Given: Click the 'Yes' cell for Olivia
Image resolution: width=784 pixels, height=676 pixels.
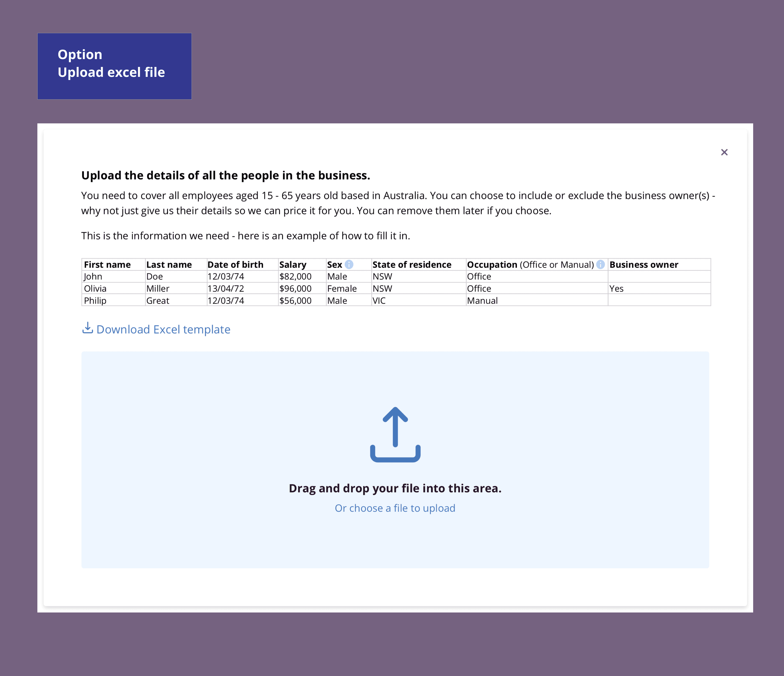Looking at the screenshot, I should (x=616, y=288).
